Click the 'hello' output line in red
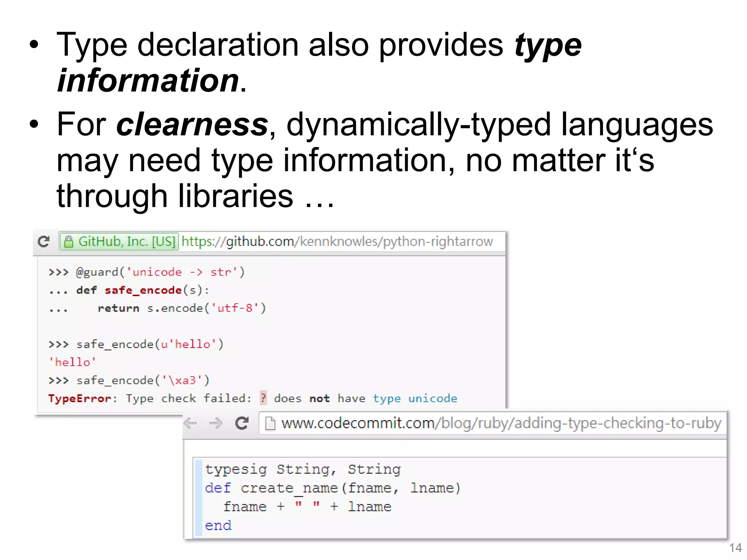The width and height of the screenshot is (747, 560). point(72,362)
